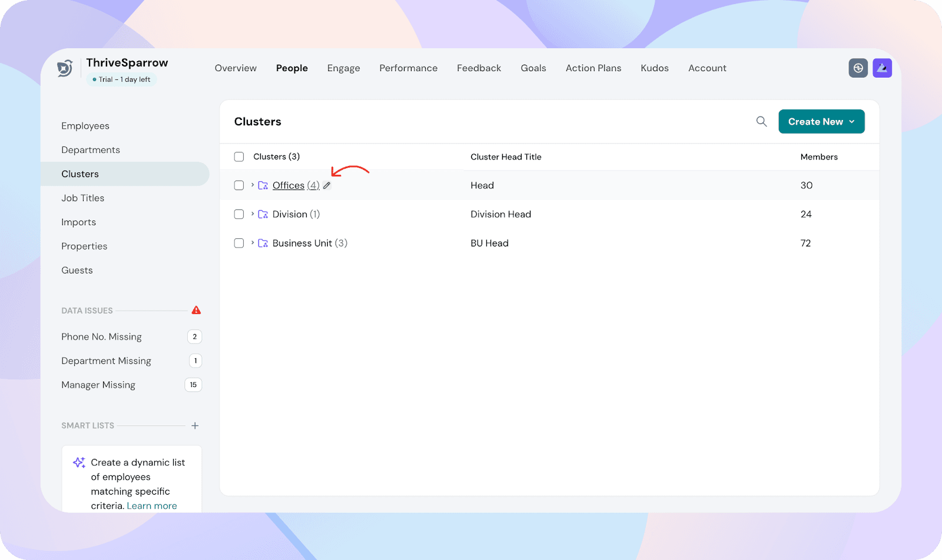
Task: Click the Division cluster folder icon
Action: 263,214
